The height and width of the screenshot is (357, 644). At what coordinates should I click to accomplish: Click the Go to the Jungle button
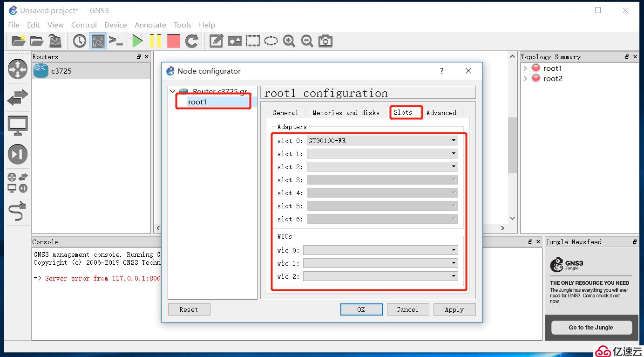pyautogui.click(x=591, y=328)
